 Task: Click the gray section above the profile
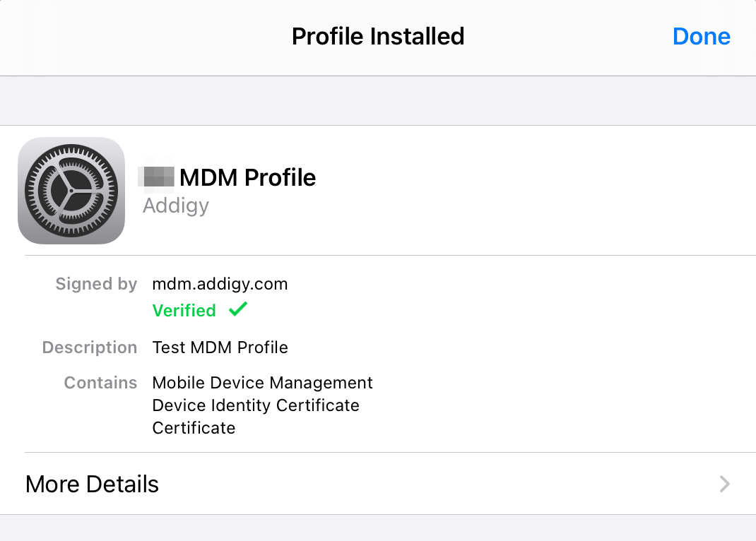tap(378, 101)
